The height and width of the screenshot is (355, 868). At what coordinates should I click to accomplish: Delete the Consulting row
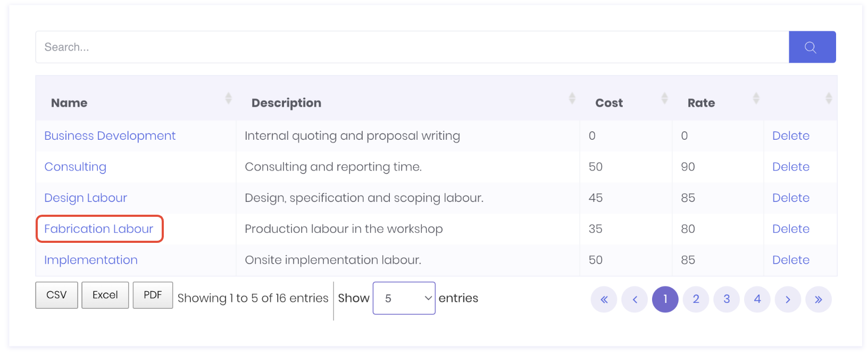point(790,167)
